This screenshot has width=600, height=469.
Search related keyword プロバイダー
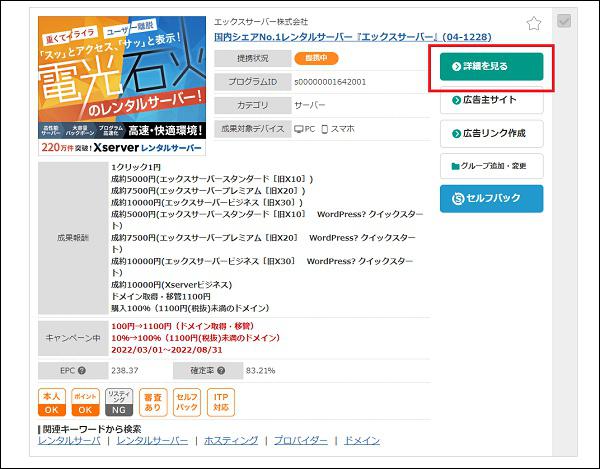[x=301, y=441]
